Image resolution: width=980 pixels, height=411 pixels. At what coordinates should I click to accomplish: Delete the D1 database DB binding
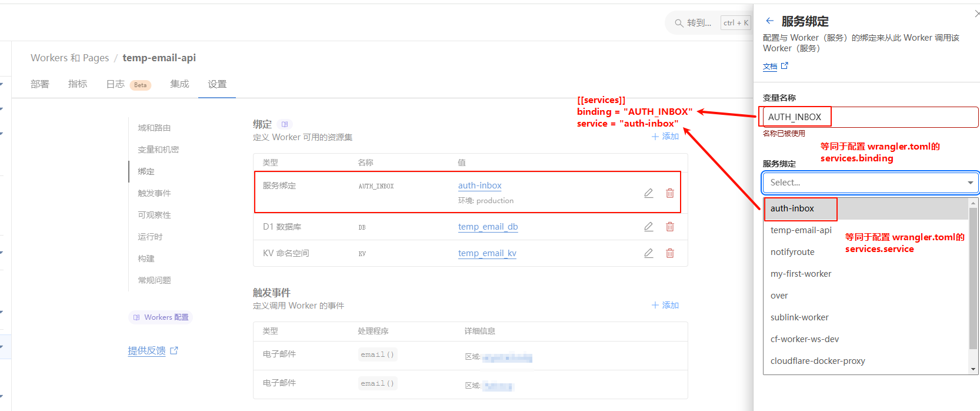coord(669,227)
